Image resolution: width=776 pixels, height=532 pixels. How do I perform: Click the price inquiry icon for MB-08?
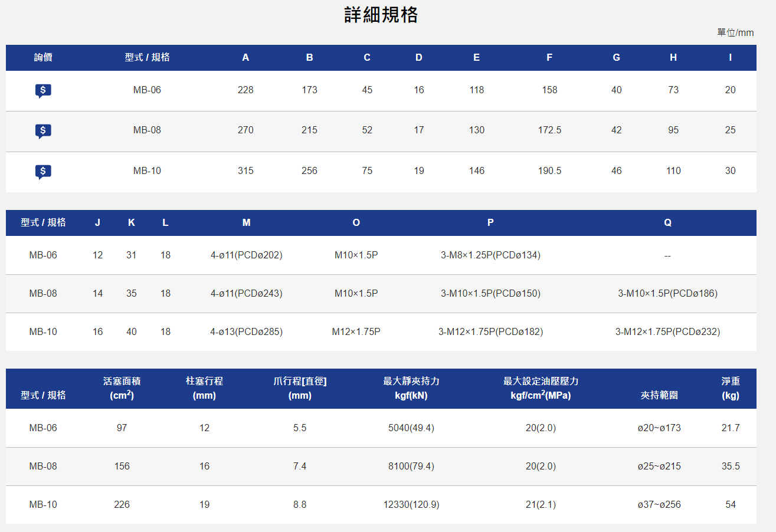pos(43,131)
